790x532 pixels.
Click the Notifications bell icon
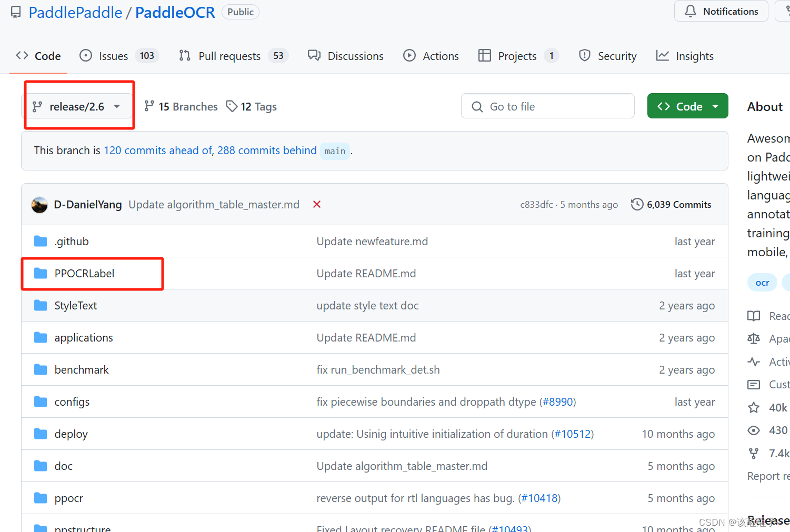click(691, 11)
